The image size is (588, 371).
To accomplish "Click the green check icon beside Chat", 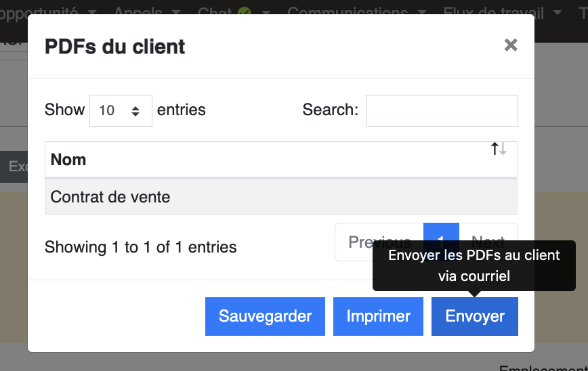I will [x=245, y=12].
